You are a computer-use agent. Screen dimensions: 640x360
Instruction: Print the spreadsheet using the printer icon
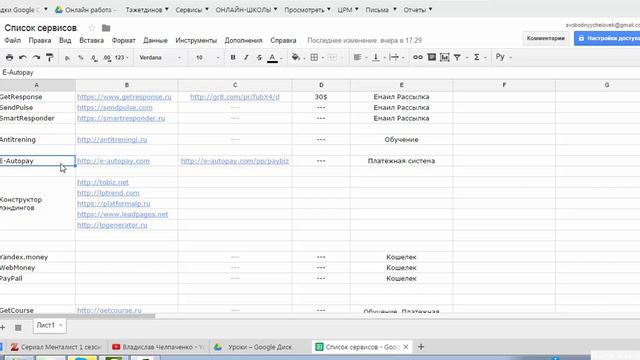pos(9,58)
